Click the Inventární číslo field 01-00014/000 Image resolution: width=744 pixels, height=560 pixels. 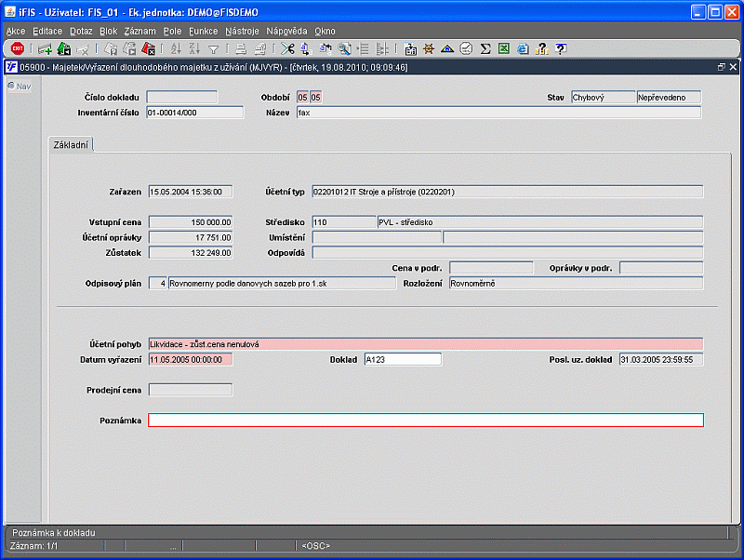click(194, 113)
